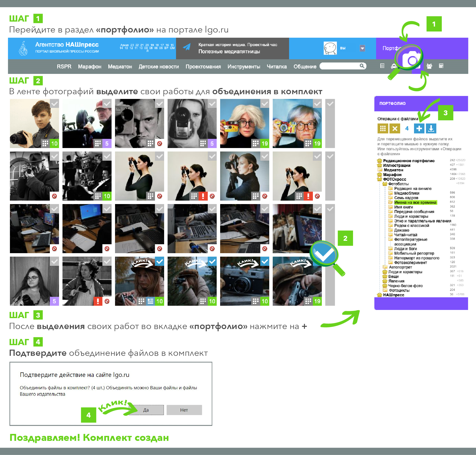The width and height of the screenshot is (476, 455).
Task: Click the people group icon in the gray navbar
Action: click(429, 66)
